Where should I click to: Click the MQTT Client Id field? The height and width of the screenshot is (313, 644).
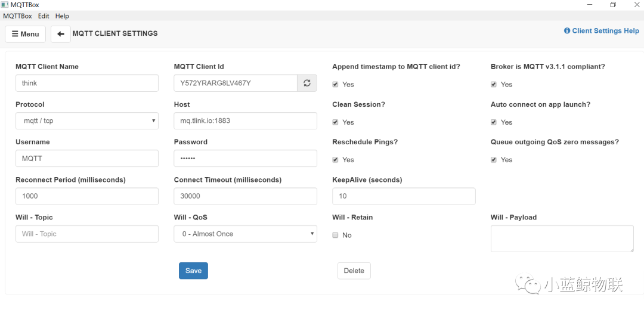pyautogui.click(x=236, y=83)
